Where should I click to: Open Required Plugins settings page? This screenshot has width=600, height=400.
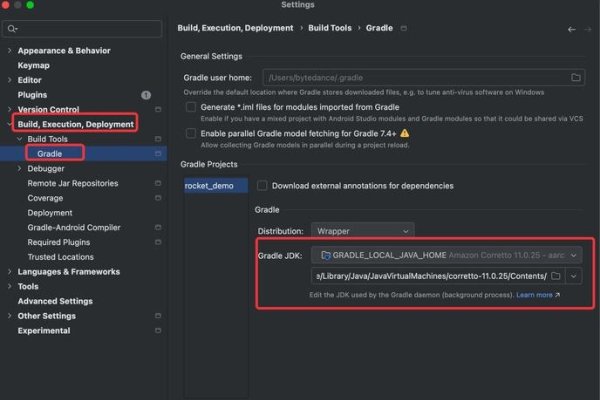[59, 242]
